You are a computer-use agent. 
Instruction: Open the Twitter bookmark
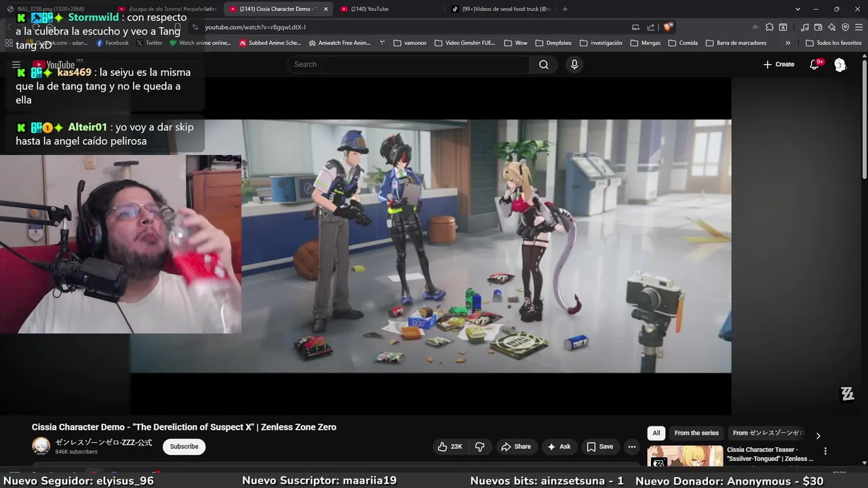(149, 43)
